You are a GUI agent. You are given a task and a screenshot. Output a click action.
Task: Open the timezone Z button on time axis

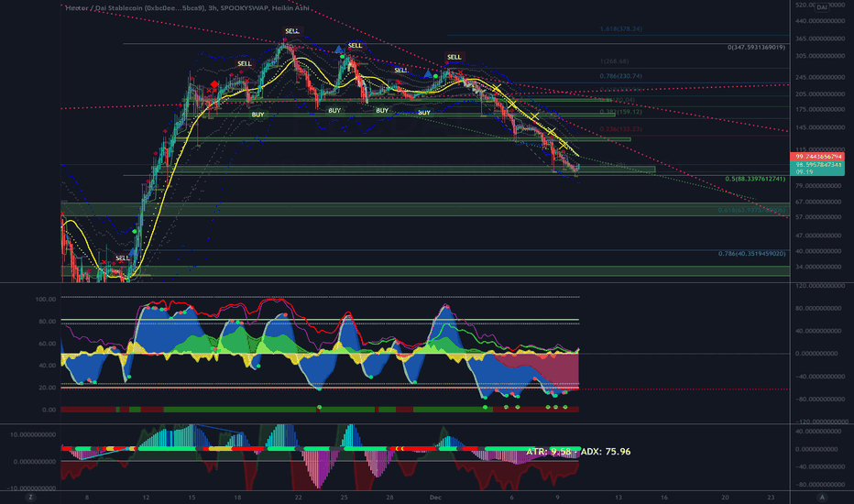30,497
